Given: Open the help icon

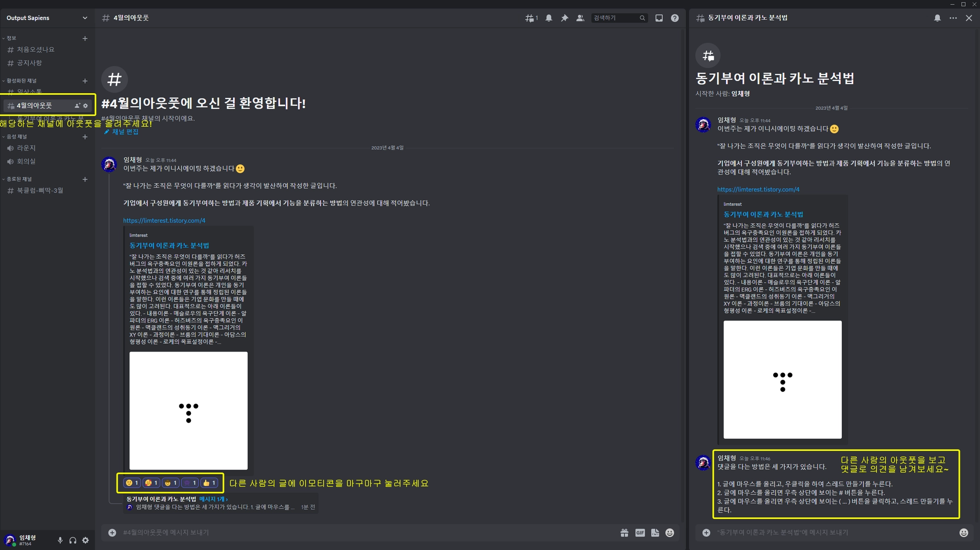Looking at the screenshot, I should 675,18.
